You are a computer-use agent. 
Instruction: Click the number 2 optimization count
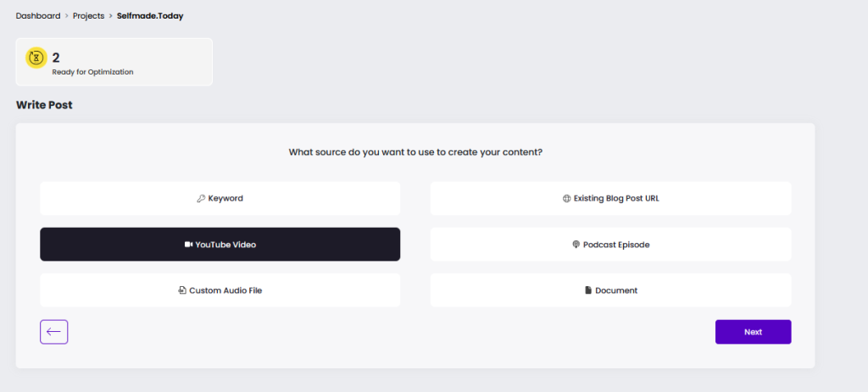56,58
